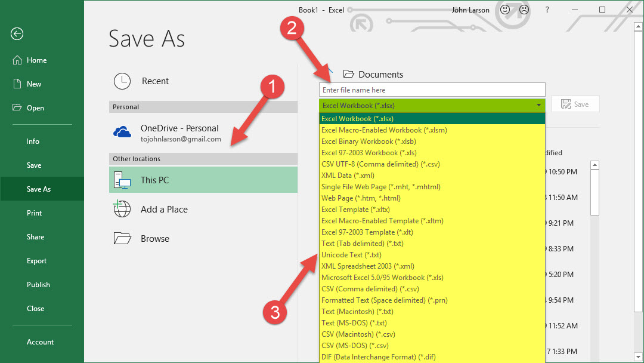This screenshot has width=644, height=363.
Task: Collapse the file type dropdown arrow
Action: (538, 106)
